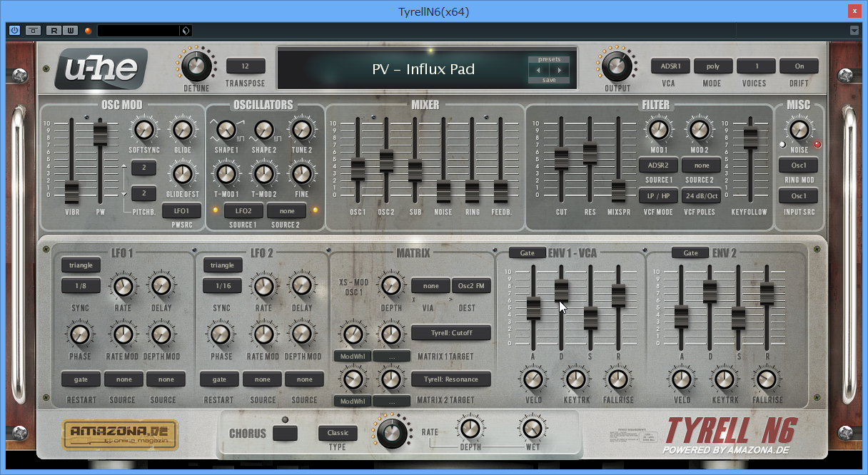868x475 pixels.
Task: Change VCF Poles 24 dB/Oct setting
Action: pyautogui.click(x=701, y=195)
